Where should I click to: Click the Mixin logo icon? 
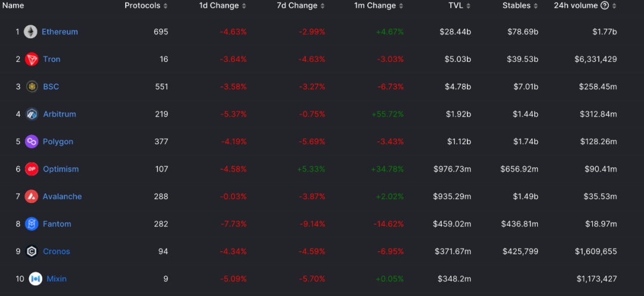pyautogui.click(x=35, y=279)
